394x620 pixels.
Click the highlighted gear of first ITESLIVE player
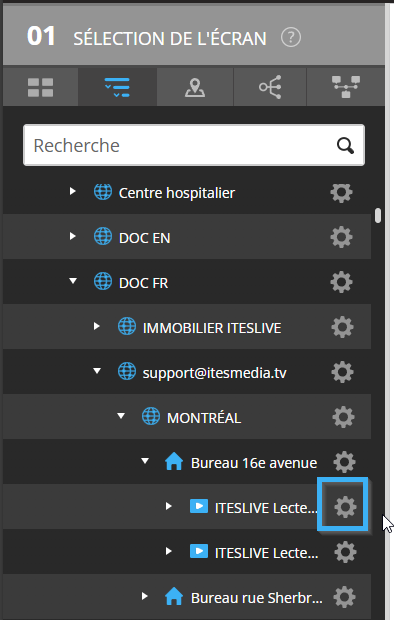pyautogui.click(x=345, y=507)
